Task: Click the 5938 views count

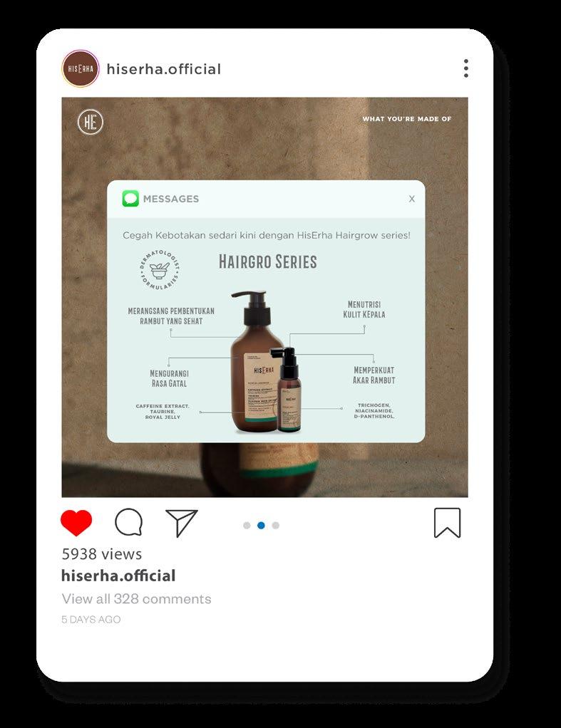Action: 102,554
